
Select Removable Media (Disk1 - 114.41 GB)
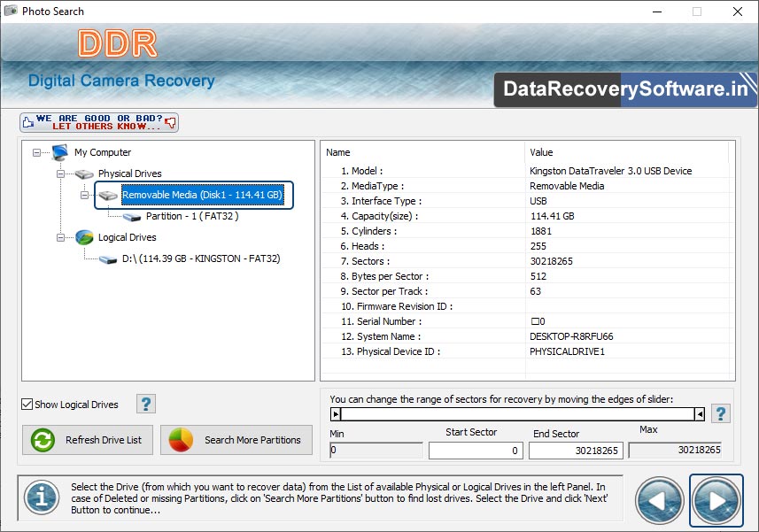202,195
